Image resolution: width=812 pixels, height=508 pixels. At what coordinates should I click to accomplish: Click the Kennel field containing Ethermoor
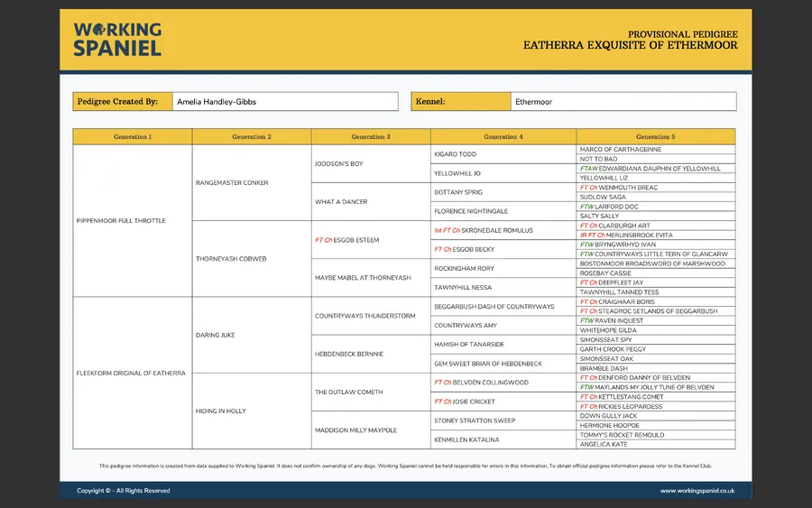623,102
